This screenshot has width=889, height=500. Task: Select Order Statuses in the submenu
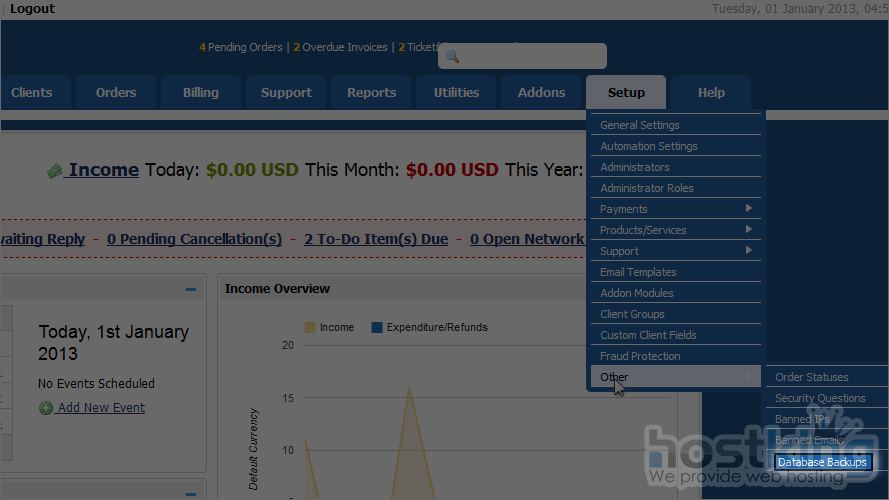tap(811, 377)
